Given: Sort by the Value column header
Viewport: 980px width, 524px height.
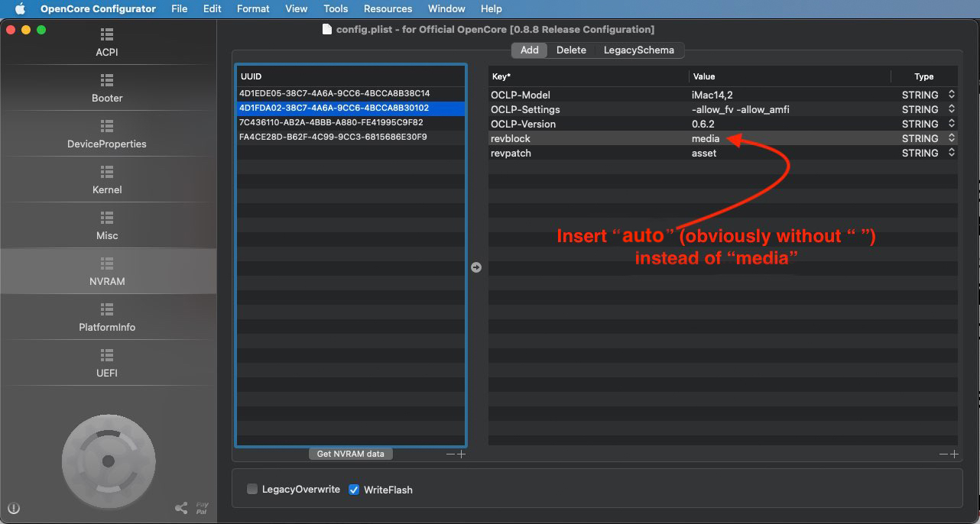Looking at the screenshot, I should point(790,76).
